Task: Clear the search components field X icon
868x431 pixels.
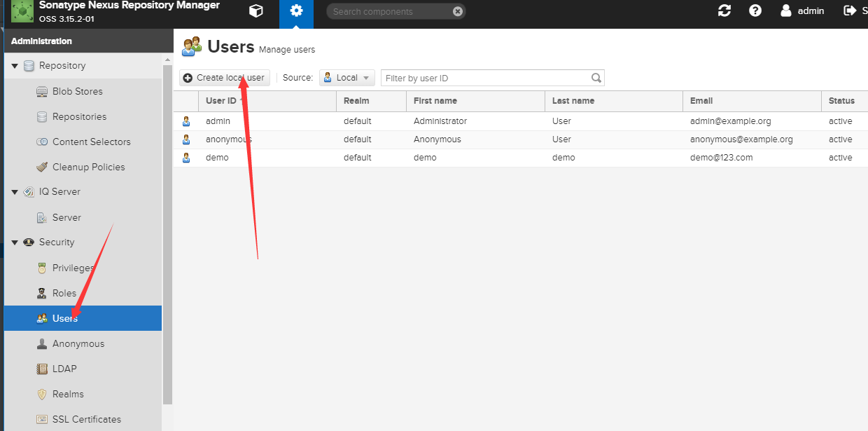Action: (x=457, y=11)
